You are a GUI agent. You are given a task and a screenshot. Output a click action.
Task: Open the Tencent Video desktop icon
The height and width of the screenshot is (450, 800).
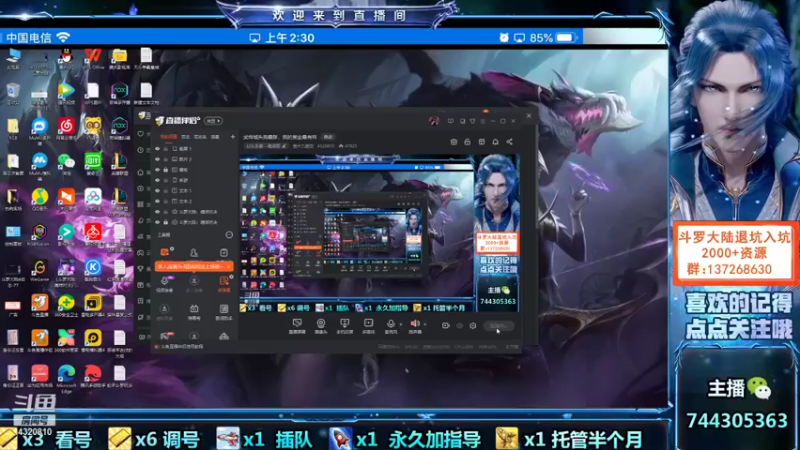tap(66, 92)
